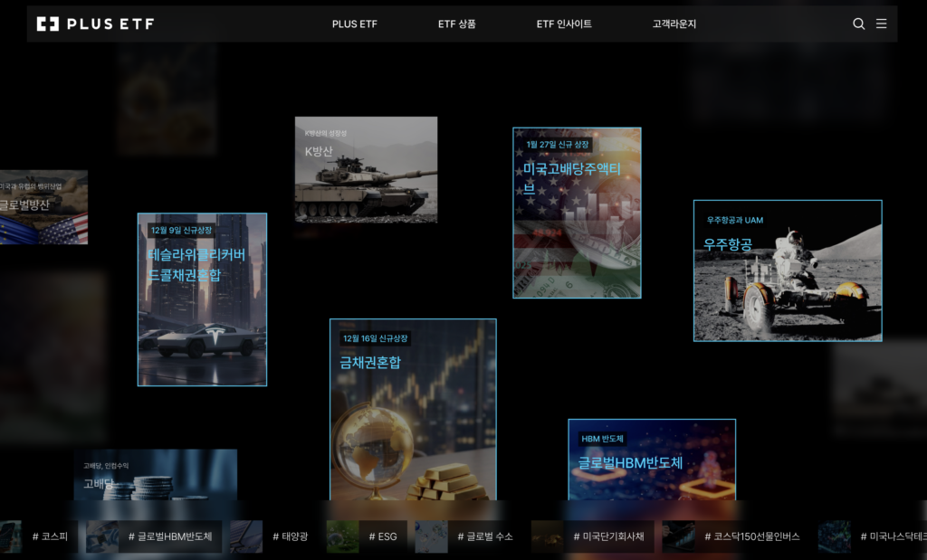Open the hamburger menu icon

(x=881, y=24)
